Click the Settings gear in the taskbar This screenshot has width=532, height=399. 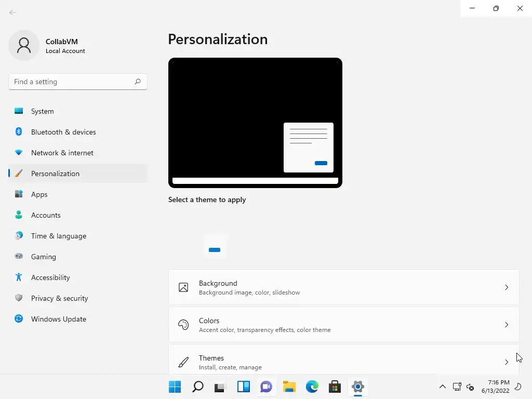(x=357, y=387)
